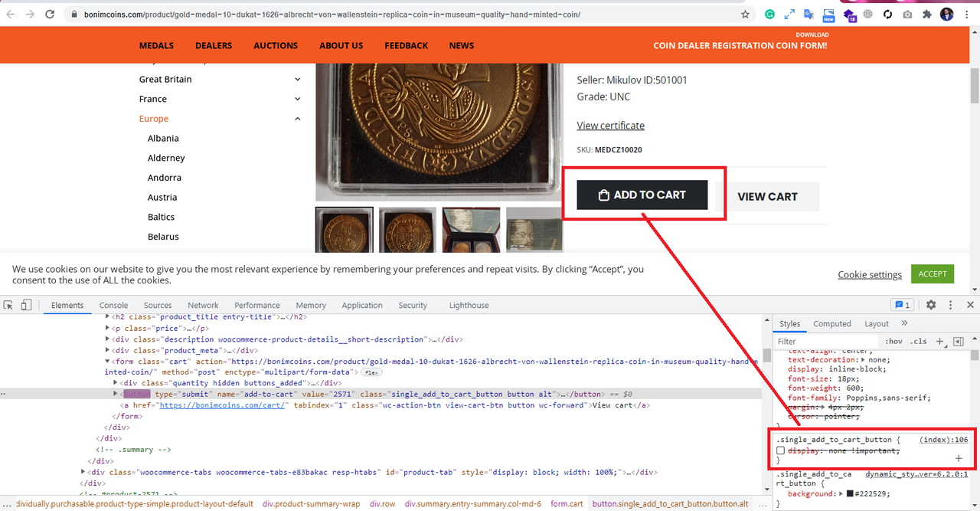Click the #222529 background color swatch
The width and height of the screenshot is (980, 511).
[851, 494]
